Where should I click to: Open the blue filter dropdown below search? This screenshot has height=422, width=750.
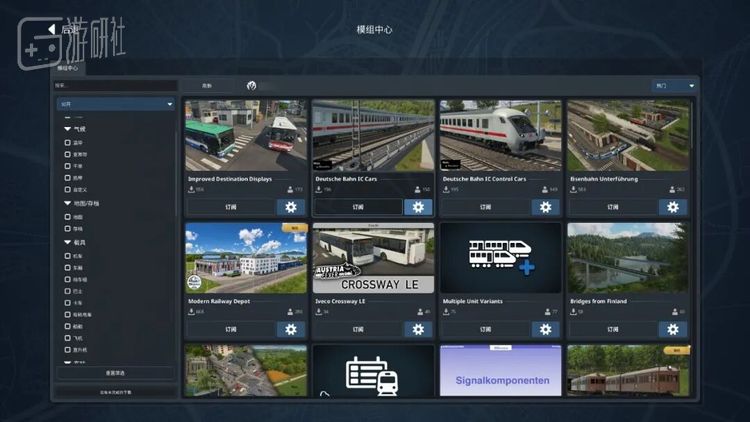point(116,104)
